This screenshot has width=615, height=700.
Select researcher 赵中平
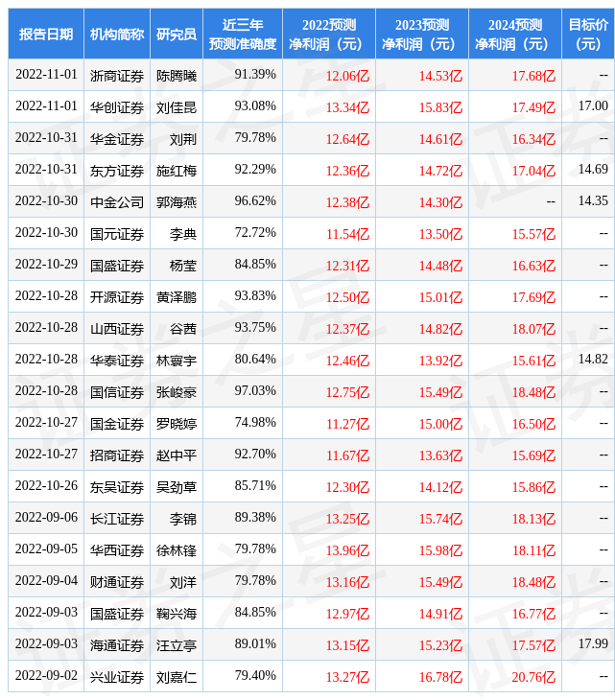(x=177, y=455)
